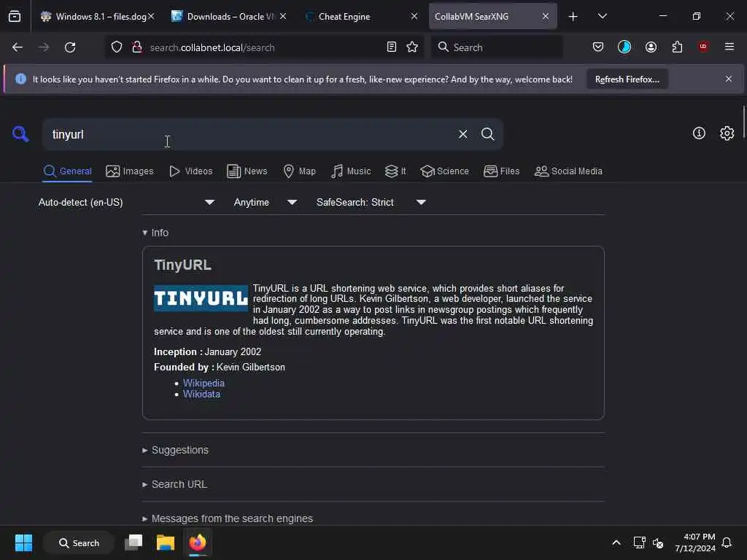
Task: Expand the Search URL section
Action: [x=175, y=485]
